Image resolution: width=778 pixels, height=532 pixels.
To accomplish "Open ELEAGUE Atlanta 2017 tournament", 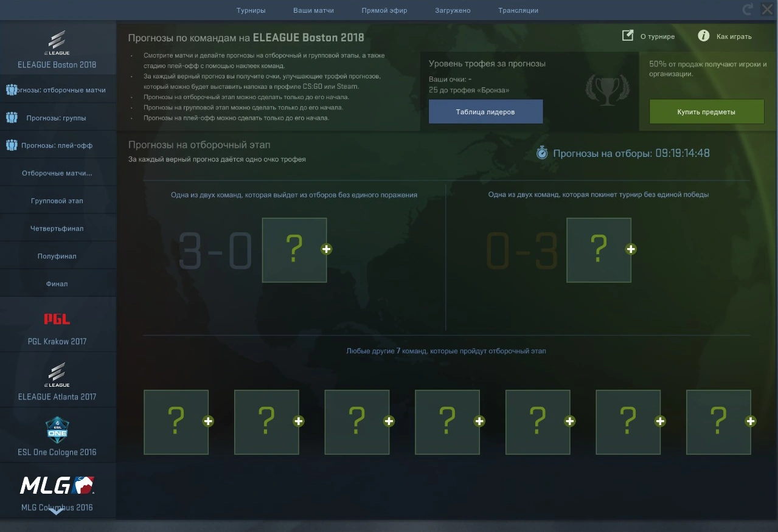I will coord(58,380).
